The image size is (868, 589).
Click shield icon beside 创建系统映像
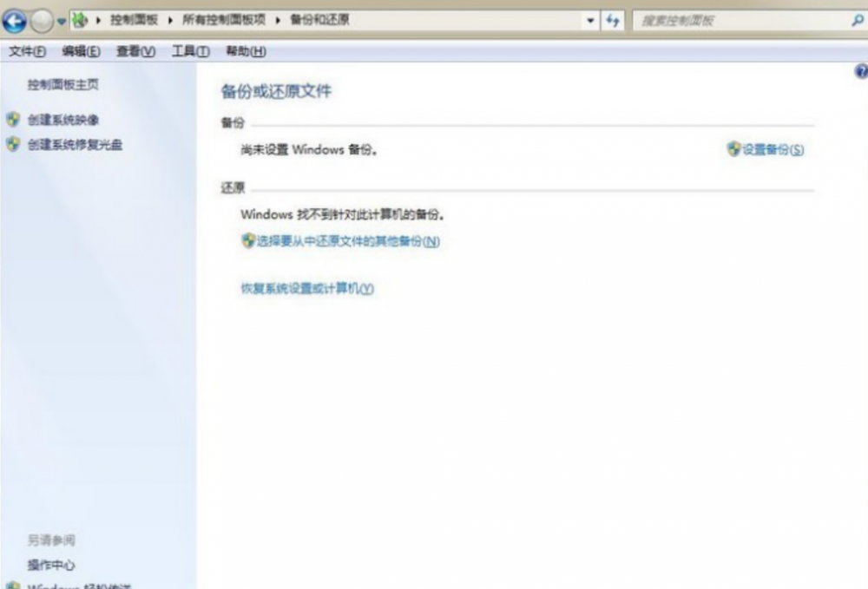13,120
